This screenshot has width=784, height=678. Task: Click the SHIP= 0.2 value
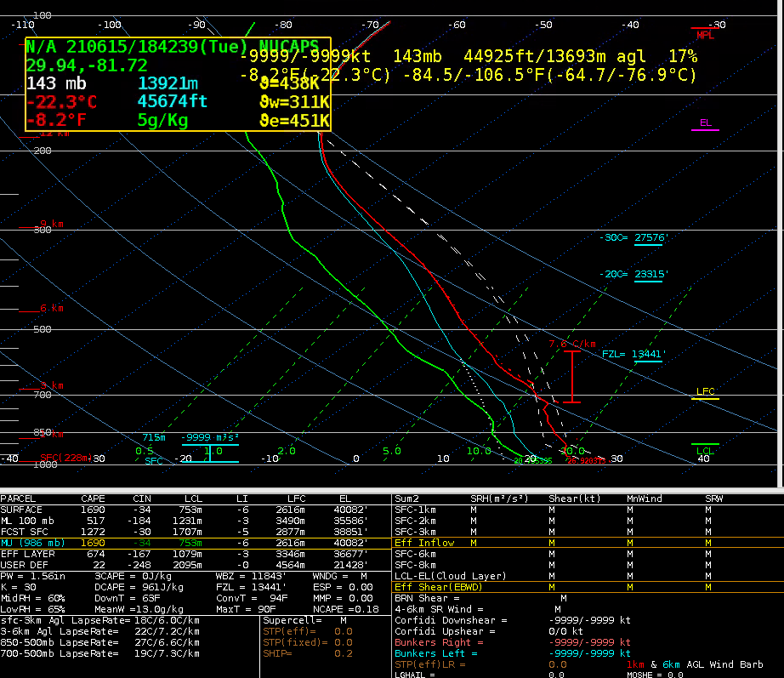click(x=308, y=653)
